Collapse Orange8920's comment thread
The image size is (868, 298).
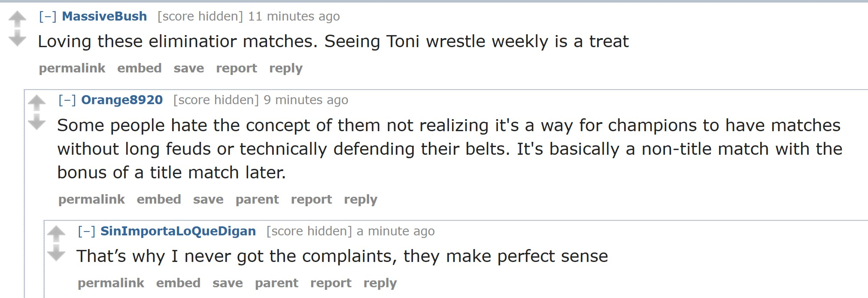(x=67, y=100)
